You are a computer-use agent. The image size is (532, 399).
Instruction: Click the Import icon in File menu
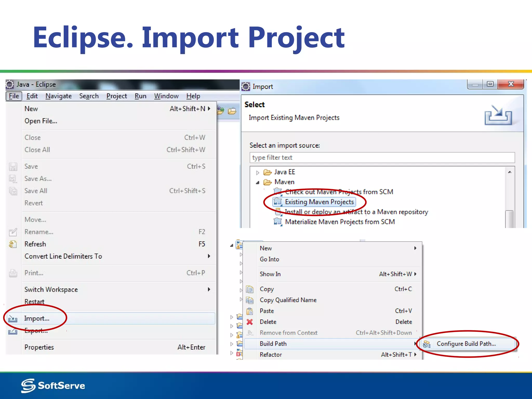13,319
